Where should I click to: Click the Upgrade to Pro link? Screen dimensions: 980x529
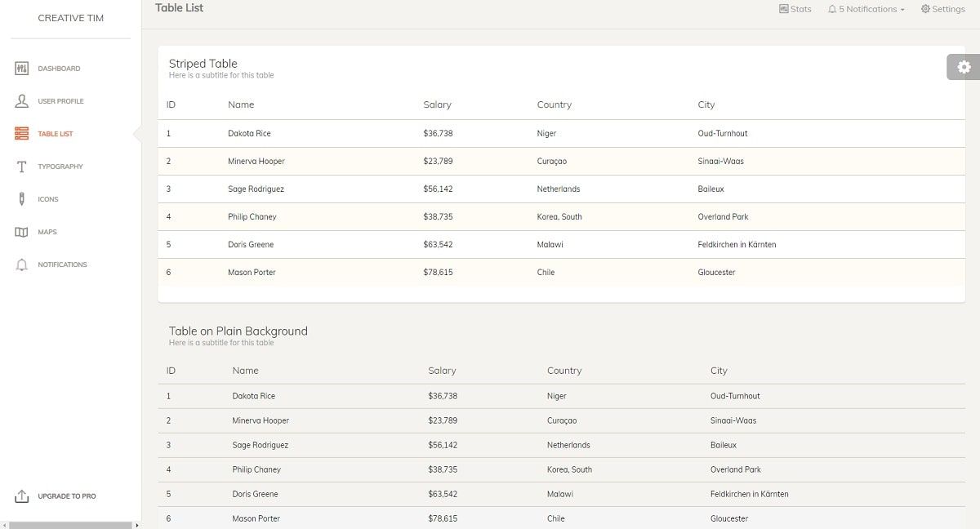(67, 496)
